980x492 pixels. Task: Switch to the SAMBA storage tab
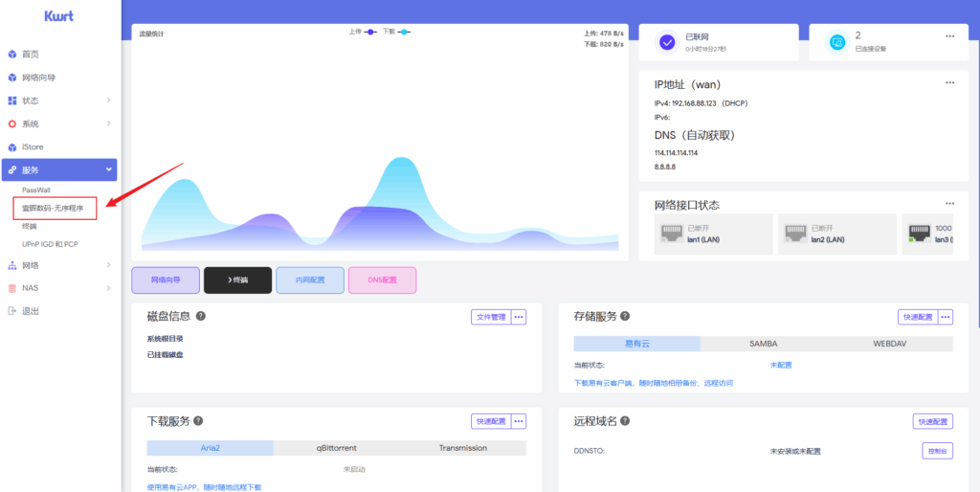(x=763, y=344)
